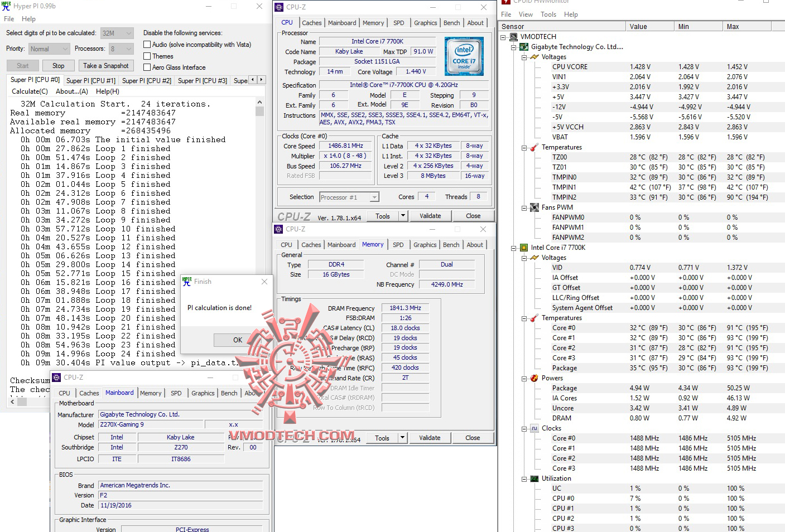Viewport: 785px width, 532px height.
Task: Click the Temperatures thermometer icon under Gigabyte Technology
Action: (x=534, y=147)
